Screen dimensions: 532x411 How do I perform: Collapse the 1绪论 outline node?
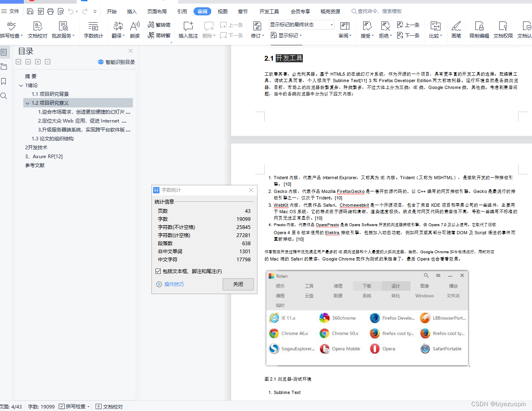pyautogui.click(x=21, y=85)
